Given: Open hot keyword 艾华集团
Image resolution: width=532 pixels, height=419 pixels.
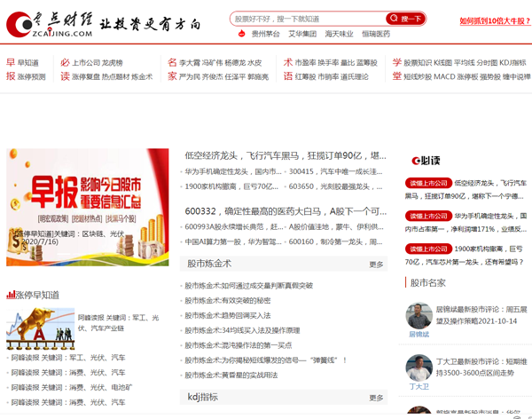Looking at the screenshot, I should click(x=302, y=34).
